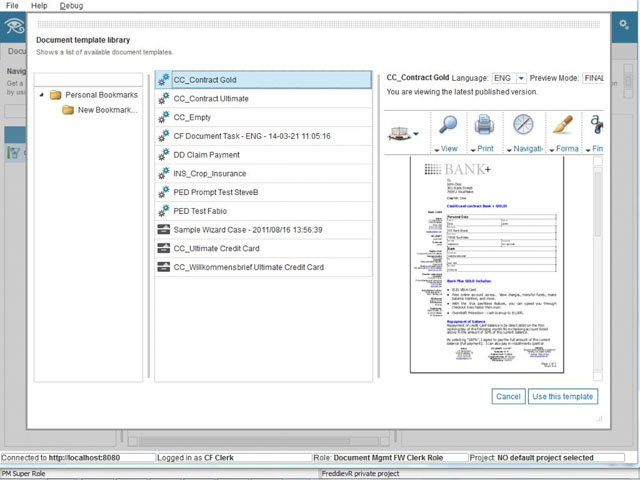Open the Print dropdown arrow
The image size is (640, 480).
coord(475,149)
